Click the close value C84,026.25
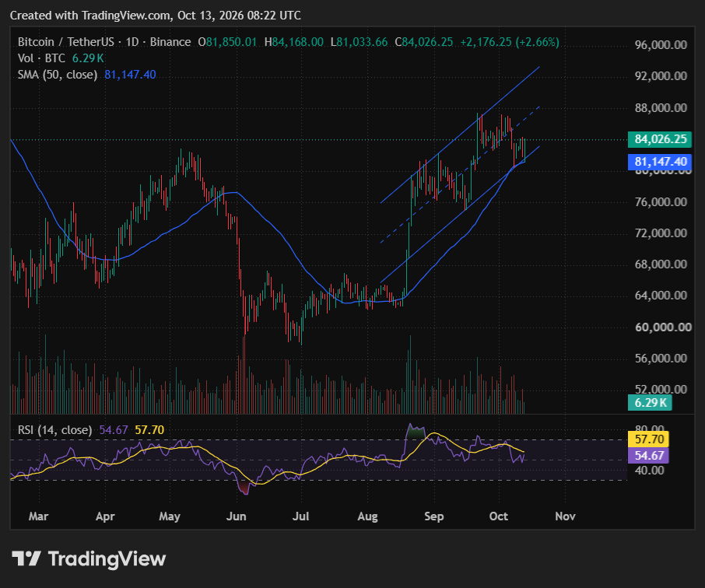The width and height of the screenshot is (705, 588). [x=424, y=42]
